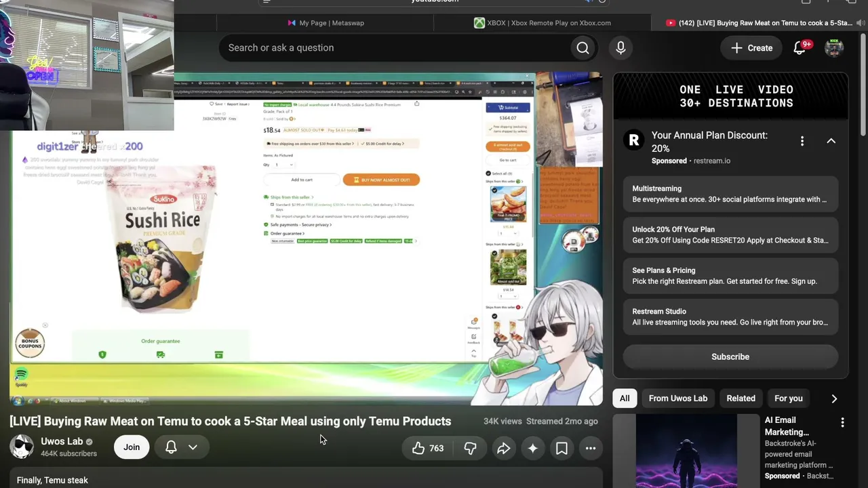The width and height of the screenshot is (868, 488).
Task: Select the From Uwos Lab chip
Action: pos(678,399)
